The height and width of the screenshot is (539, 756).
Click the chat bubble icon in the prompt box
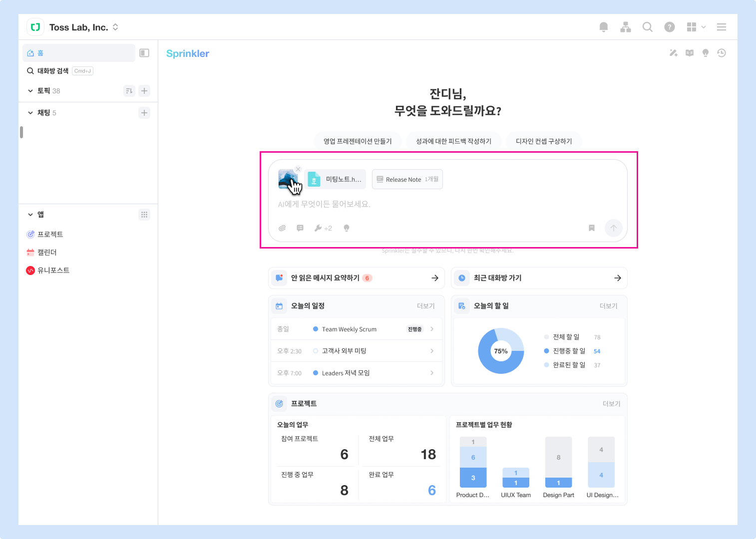pyautogui.click(x=300, y=228)
